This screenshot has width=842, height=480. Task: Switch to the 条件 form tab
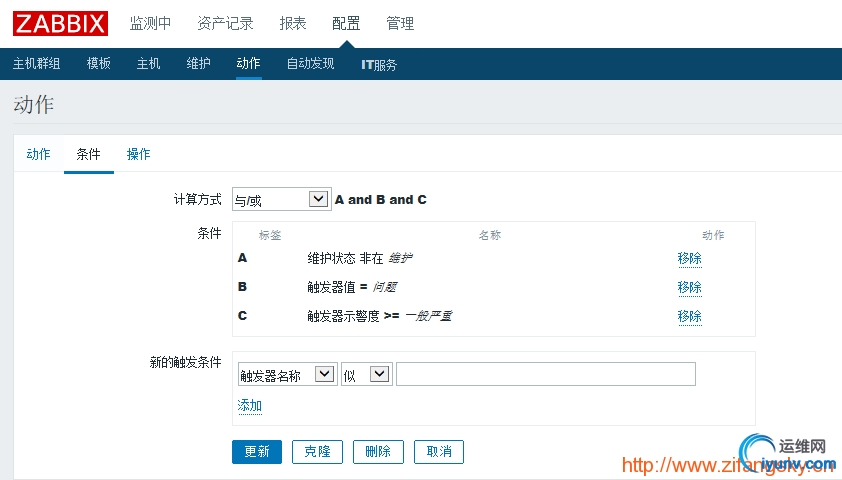tap(89, 154)
